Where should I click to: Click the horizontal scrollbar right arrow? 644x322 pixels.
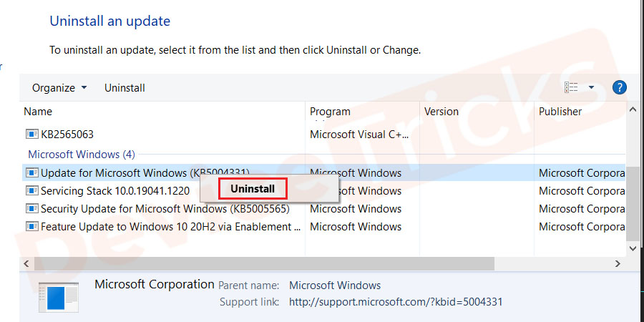[x=618, y=263]
